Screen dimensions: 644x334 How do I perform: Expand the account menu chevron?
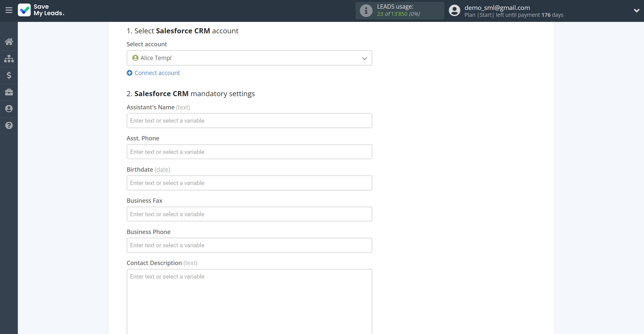click(636, 11)
